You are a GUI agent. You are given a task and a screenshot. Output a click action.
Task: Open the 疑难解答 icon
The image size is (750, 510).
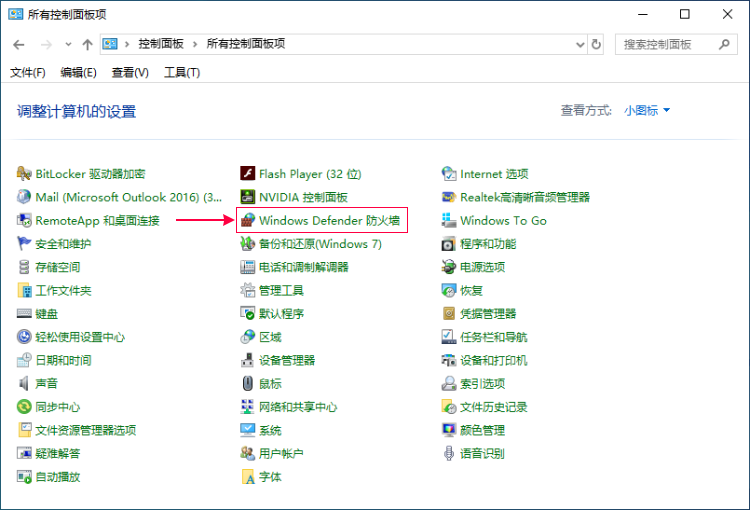24,453
